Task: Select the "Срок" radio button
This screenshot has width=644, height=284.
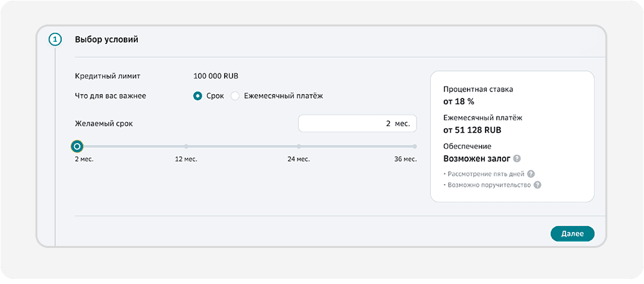Action: [198, 96]
